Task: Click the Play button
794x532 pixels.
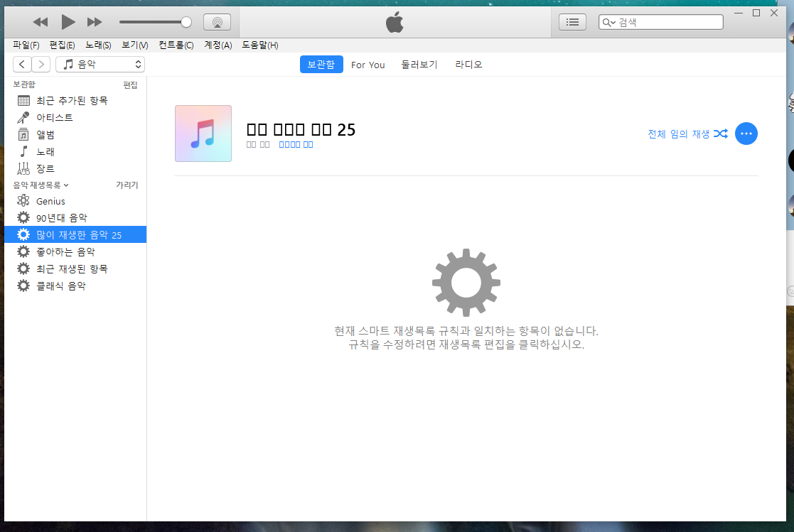Action: [x=68, y=22]
